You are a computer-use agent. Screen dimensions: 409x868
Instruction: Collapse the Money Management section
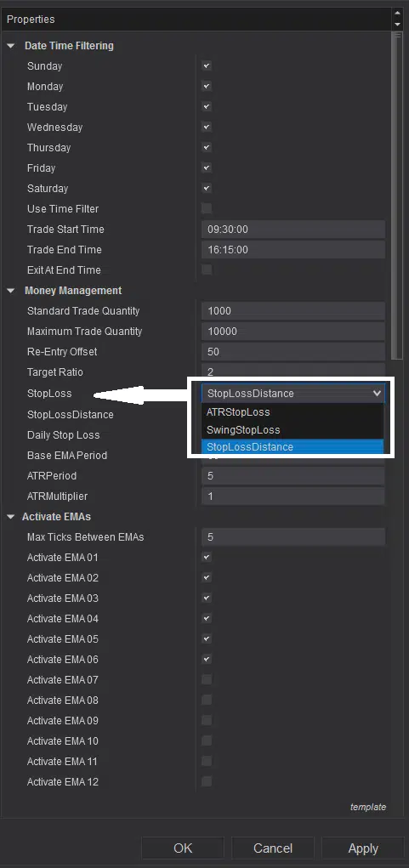[11, 291]
